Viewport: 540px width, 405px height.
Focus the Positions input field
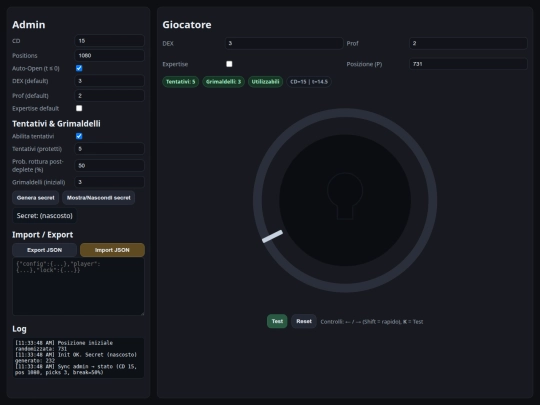point(110,55)
